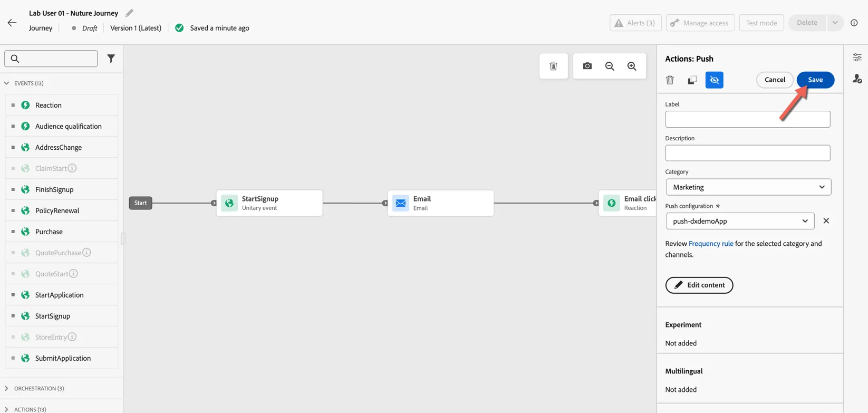Open the Alerts (3) button
Viewport: 868px width, 413px height.
click(x=635, y=23)
